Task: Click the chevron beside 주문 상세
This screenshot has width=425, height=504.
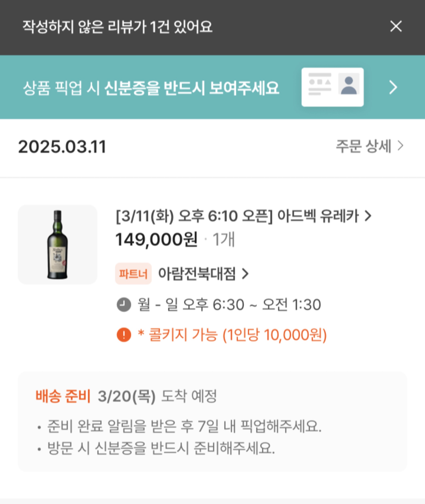Action: (401, 146)
